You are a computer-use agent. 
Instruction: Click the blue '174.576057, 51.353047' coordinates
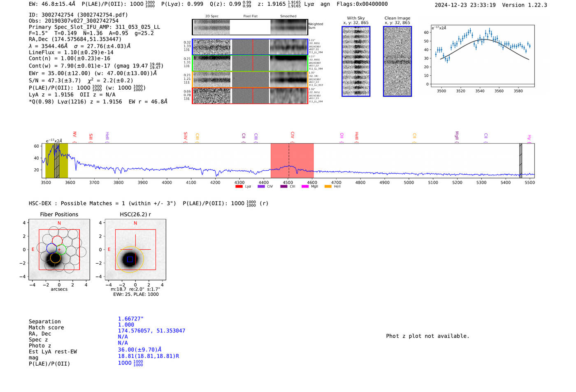click(x=151, y=331)
